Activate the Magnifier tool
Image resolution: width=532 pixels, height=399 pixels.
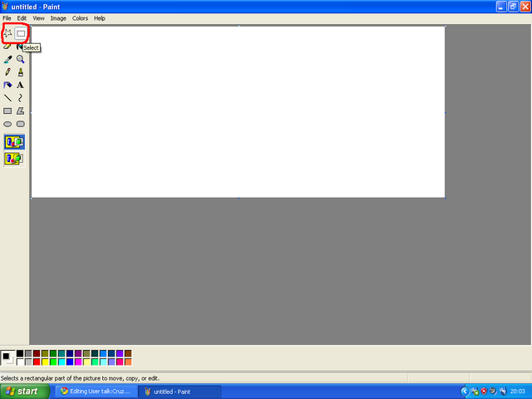(21, 59)
